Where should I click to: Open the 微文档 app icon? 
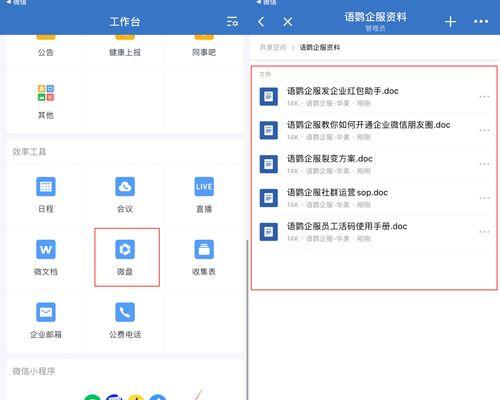click(46, 249)
